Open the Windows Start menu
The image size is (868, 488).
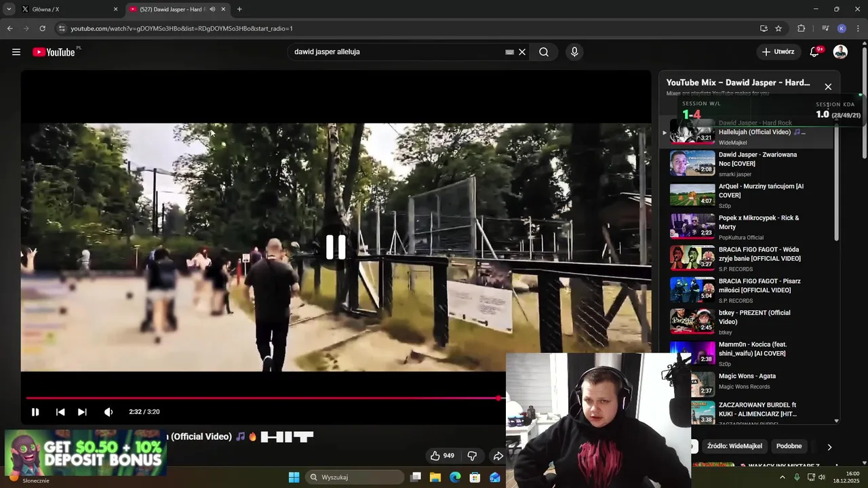294,477
